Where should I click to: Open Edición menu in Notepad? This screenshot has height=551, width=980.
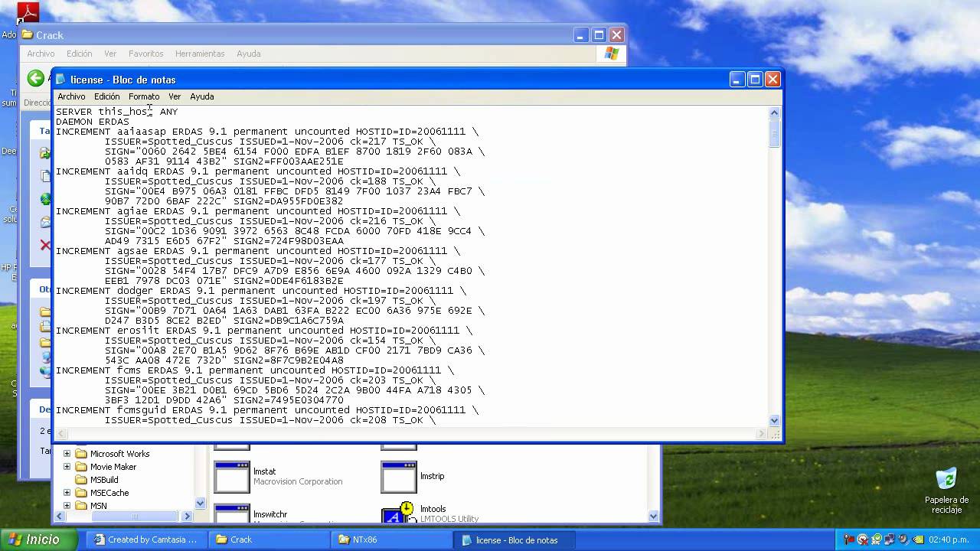(x=107, y=96)
